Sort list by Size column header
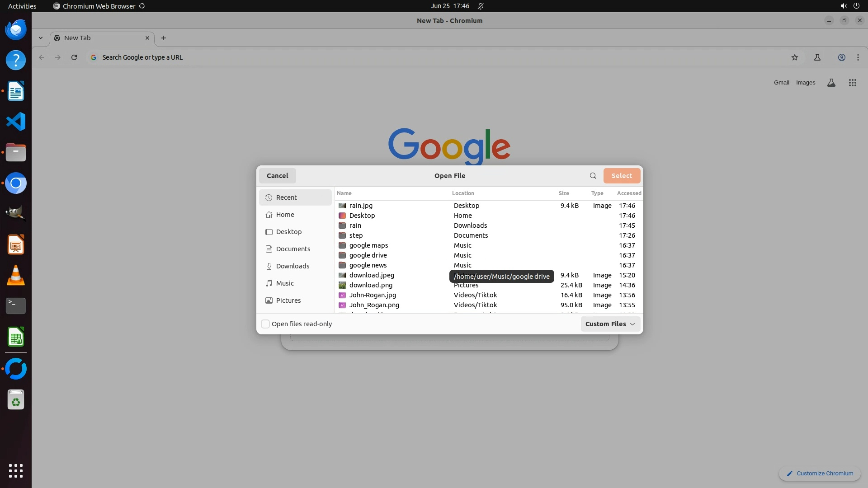This screenshot has height=488, width=868. [563, 193]
